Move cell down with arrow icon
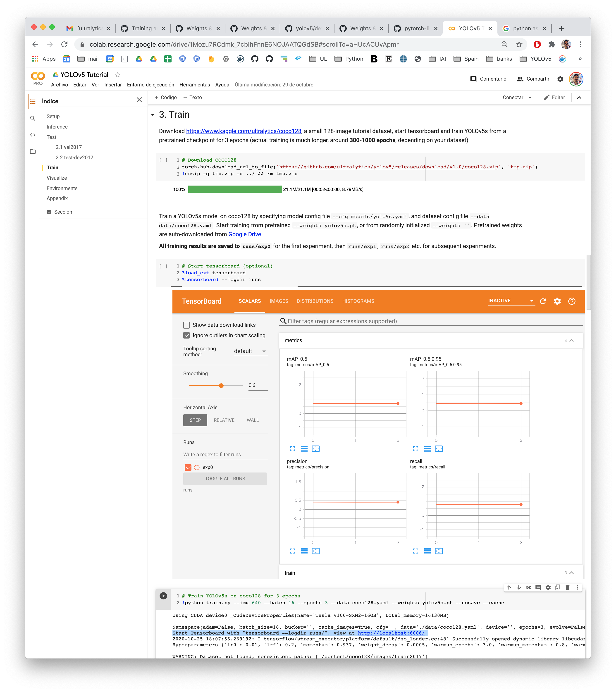Viewport: 616px width, 692px height. 518,587
